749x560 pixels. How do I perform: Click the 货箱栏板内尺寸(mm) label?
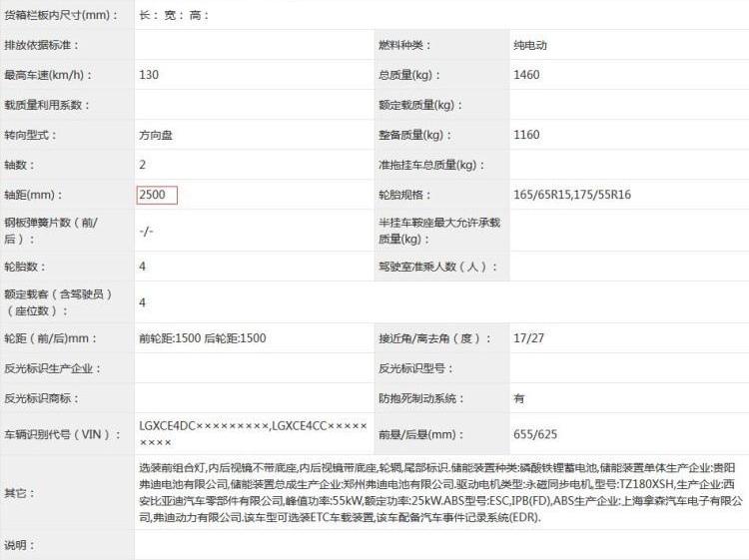point(61,15)
